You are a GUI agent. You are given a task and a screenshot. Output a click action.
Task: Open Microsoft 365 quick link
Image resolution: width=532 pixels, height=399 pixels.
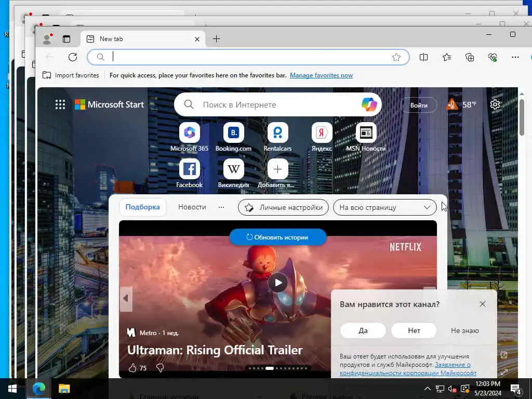(189, 137)
